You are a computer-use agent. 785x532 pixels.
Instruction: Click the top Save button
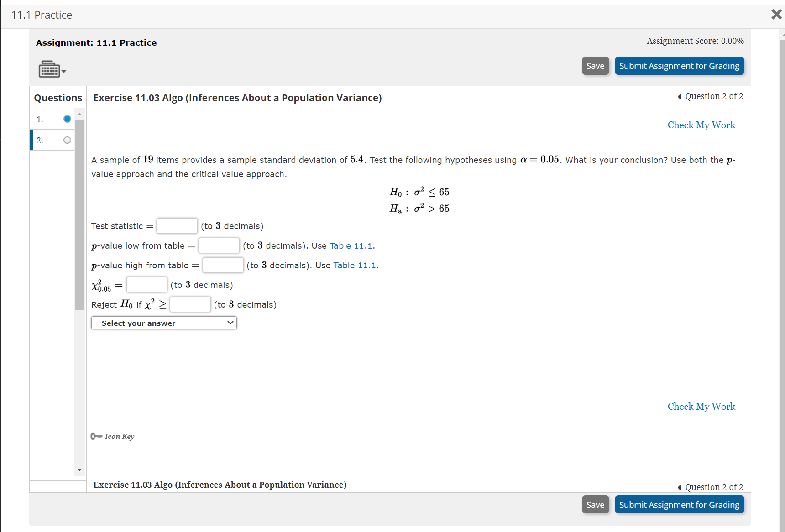(x=595, y=66)
